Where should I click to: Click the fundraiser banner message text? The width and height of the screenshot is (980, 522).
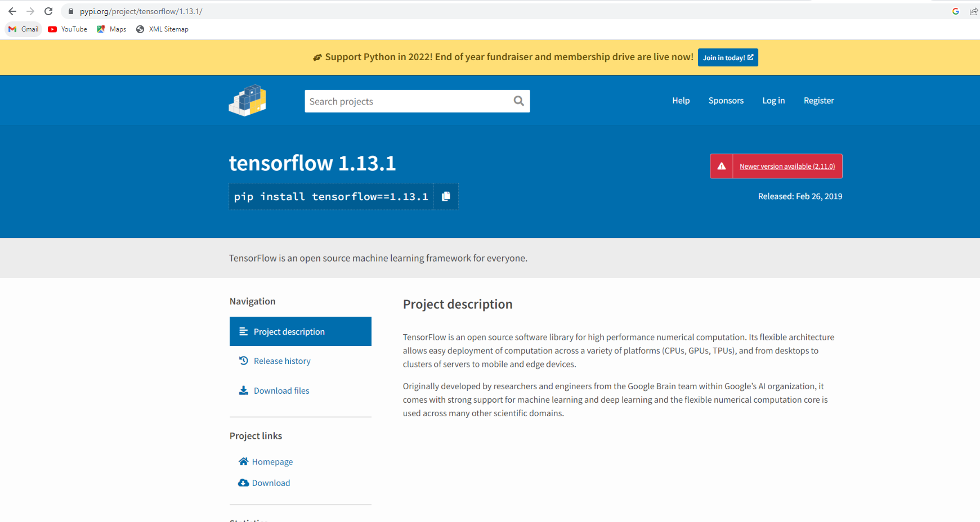pyautogui.click(x=509, y=57)
